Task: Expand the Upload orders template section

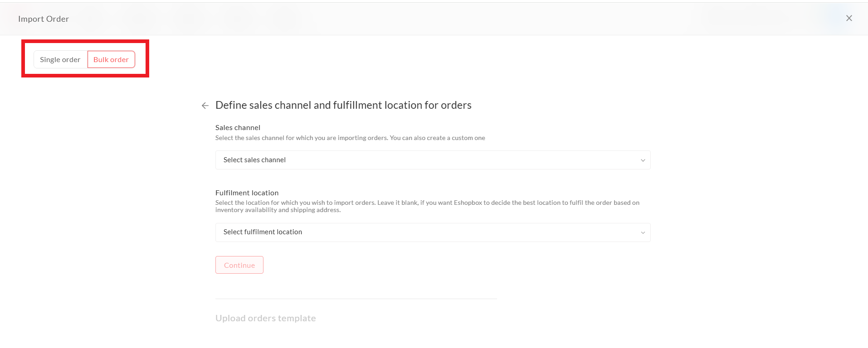Action: pos(265,318)
